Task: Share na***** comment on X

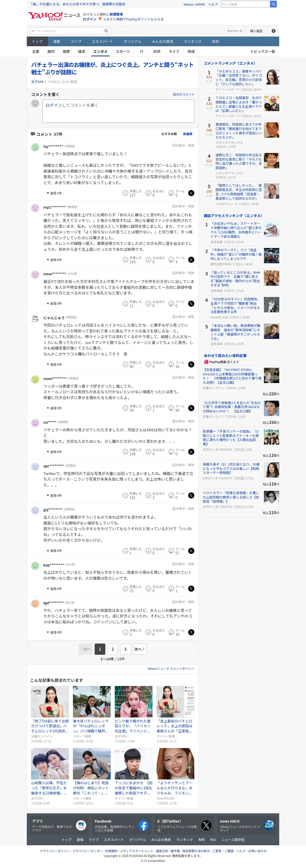Action: 191,452
